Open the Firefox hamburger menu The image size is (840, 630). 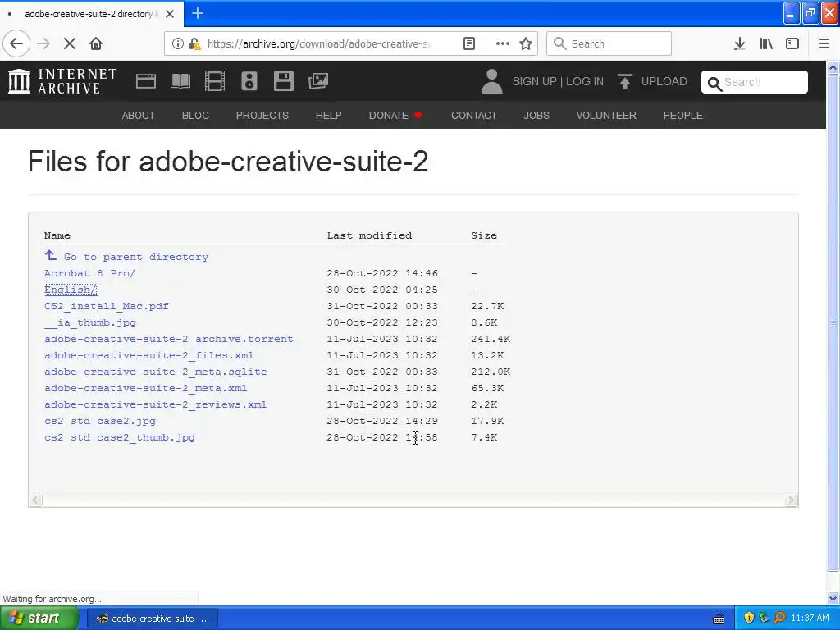(x=824, y=43)
